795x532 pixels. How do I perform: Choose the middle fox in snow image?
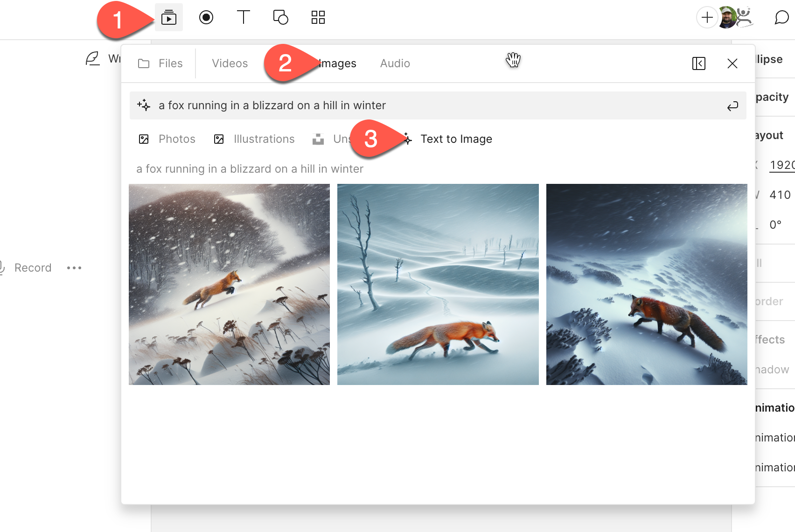click(x=438, y=284)
